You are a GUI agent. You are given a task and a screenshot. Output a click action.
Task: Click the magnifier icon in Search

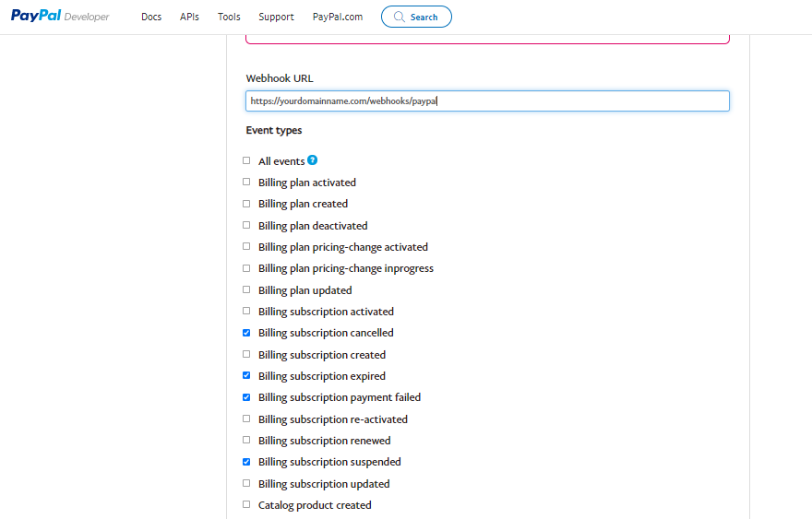[x=399, y=17]
